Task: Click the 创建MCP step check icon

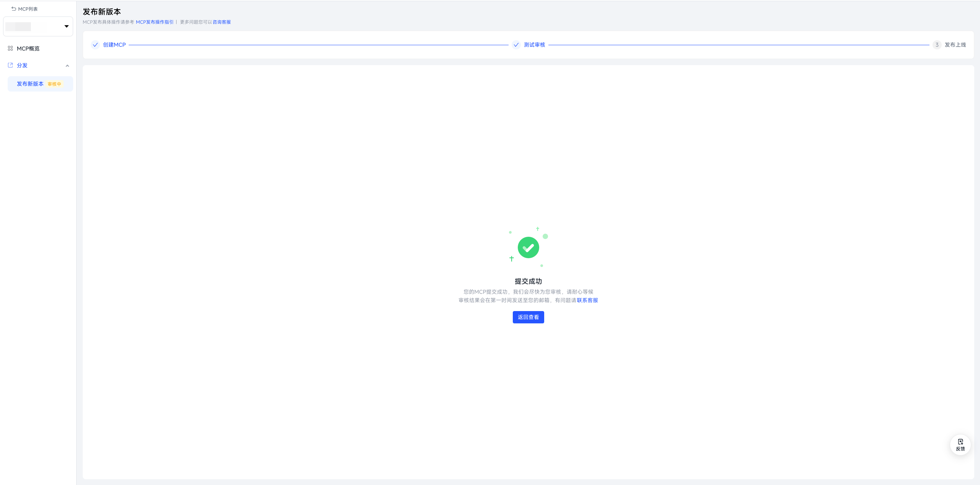Action: [95, 45]
